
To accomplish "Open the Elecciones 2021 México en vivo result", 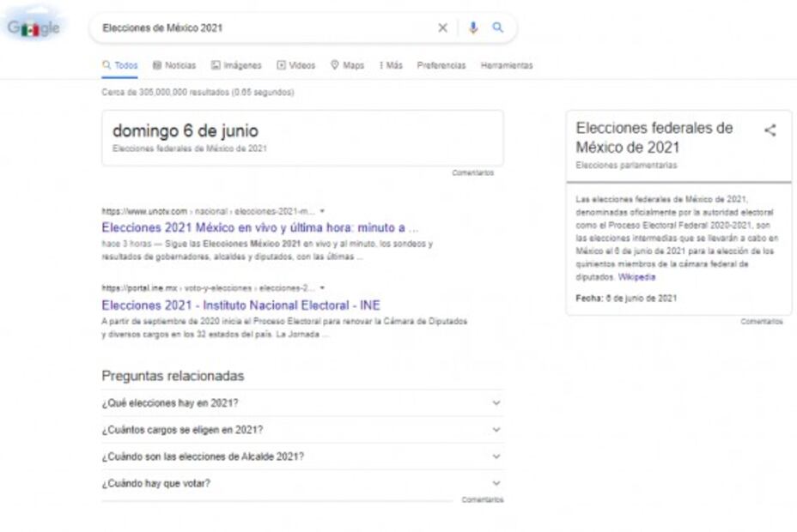I will pos(259,227).
